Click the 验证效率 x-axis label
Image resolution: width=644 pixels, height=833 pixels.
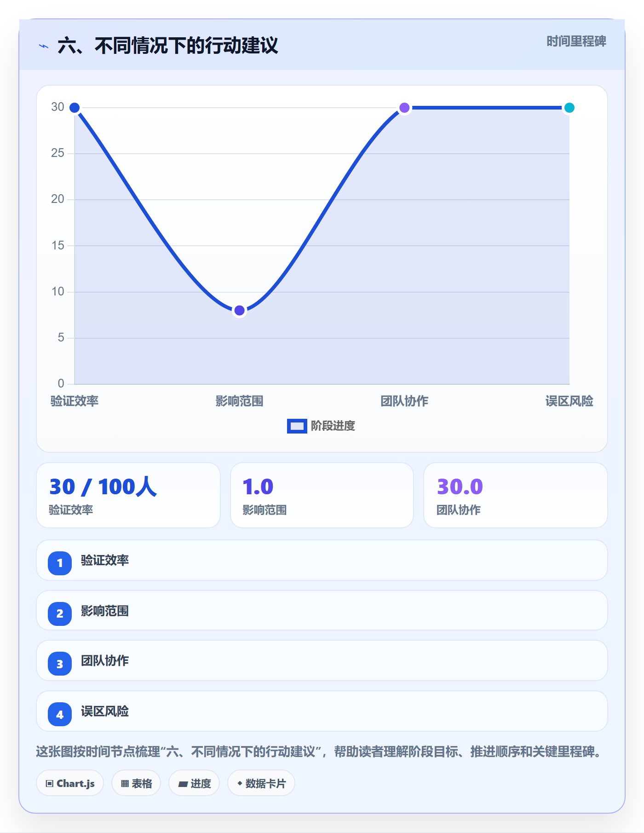coord(75,401)
